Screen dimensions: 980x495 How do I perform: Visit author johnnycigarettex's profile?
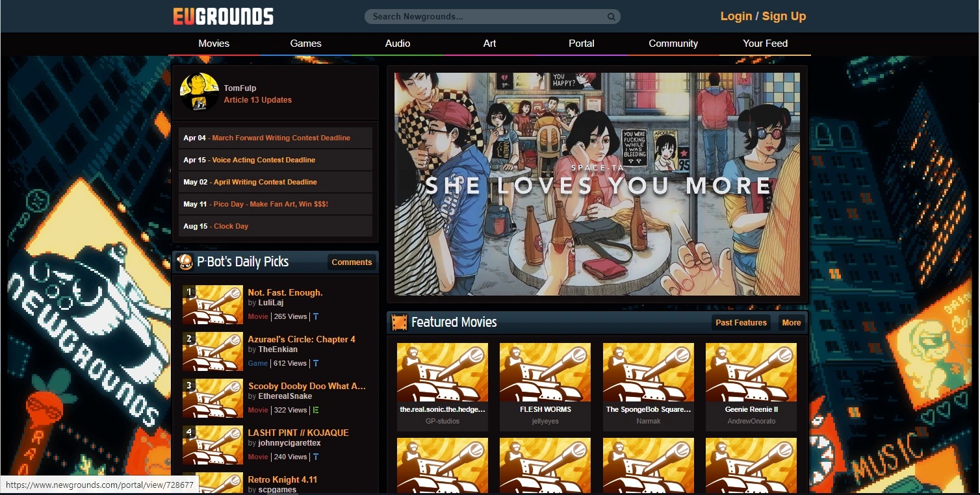(289, 443)
